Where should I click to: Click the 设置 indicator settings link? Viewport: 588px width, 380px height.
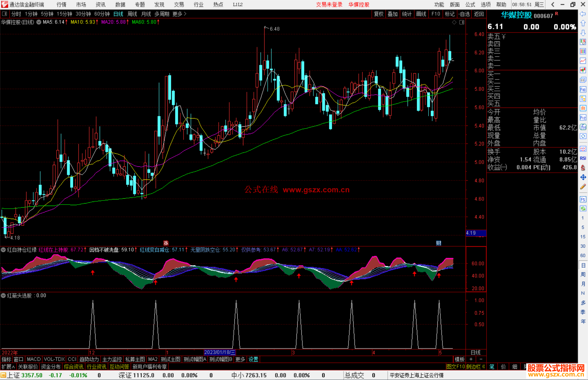click(253, 359)
